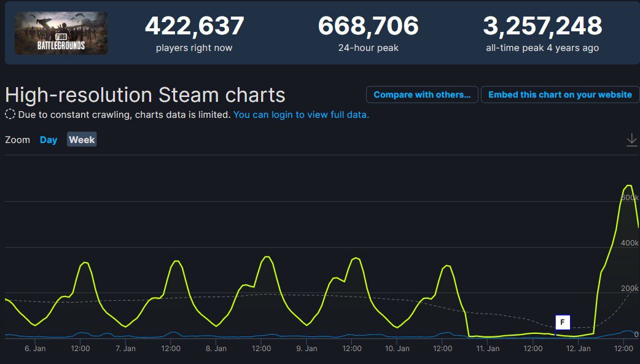Select the 8. Jan date label
This screenshot has height=364, width=640.
216,349
